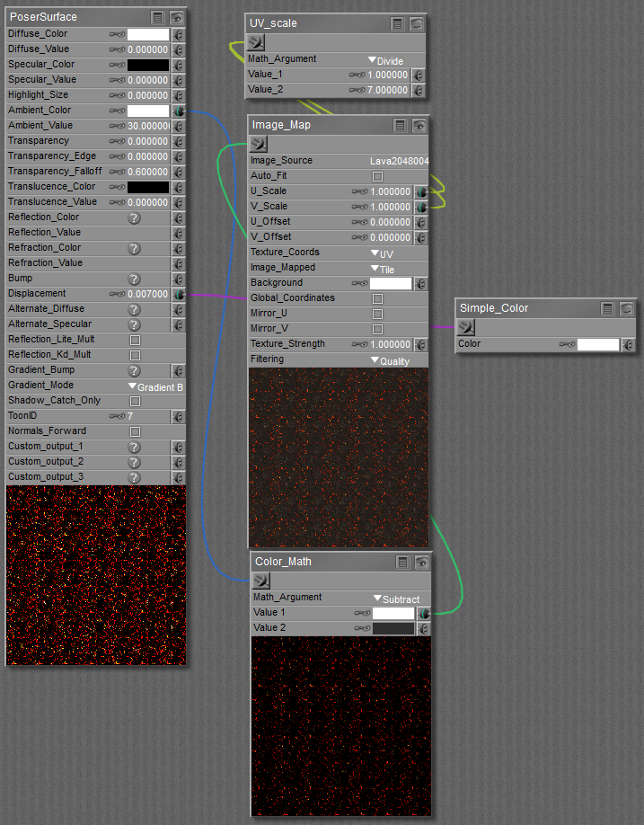
Task: Click the UV_scale node output plug
Action: [256, 42]
